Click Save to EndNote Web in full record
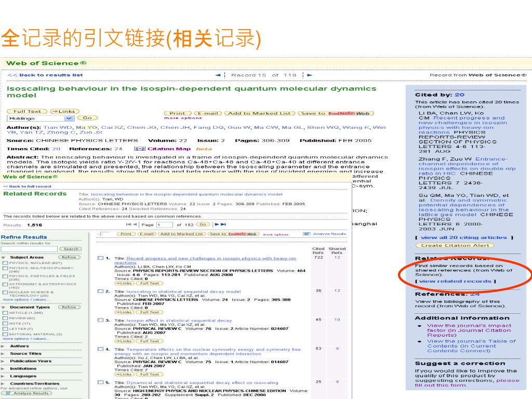Viewport: 532px width, 399px height. pyautogui.click(x=336, y=113)
